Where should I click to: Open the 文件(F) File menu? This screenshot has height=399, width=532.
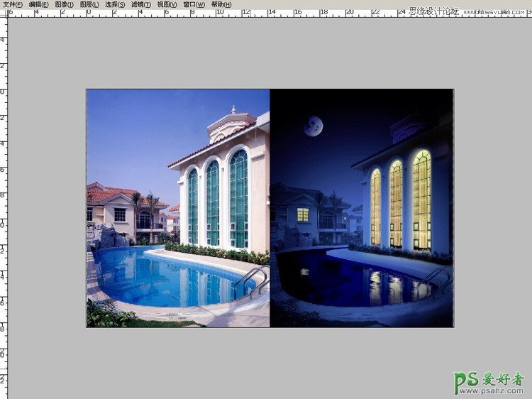13,4
